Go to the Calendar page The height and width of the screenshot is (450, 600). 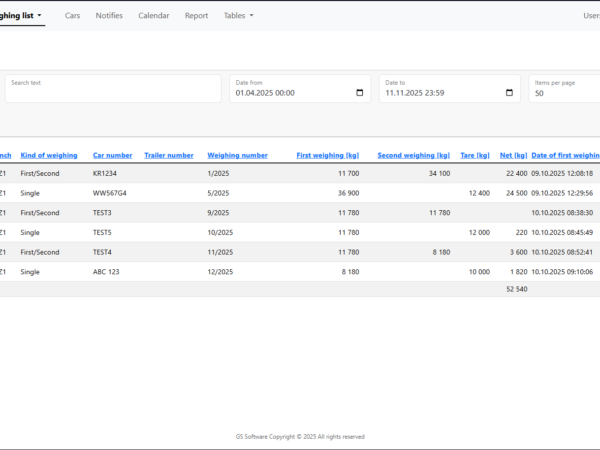(x=154, y=16)
